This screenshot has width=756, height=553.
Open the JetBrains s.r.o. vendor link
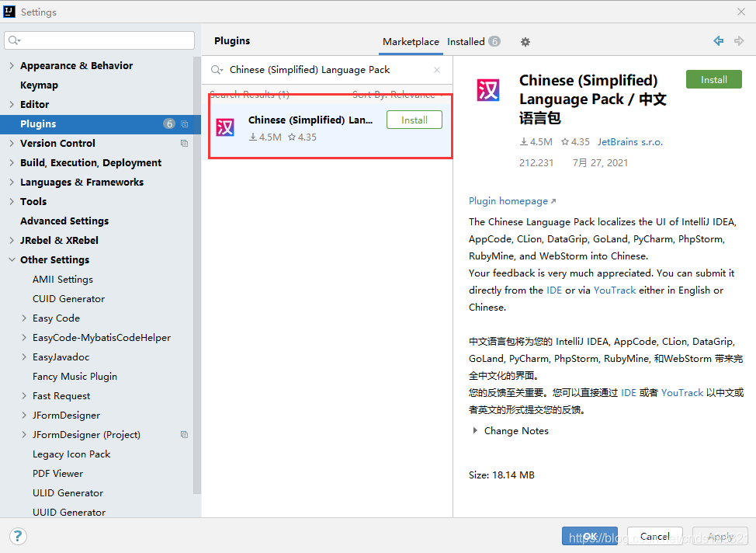coord(630,142)
